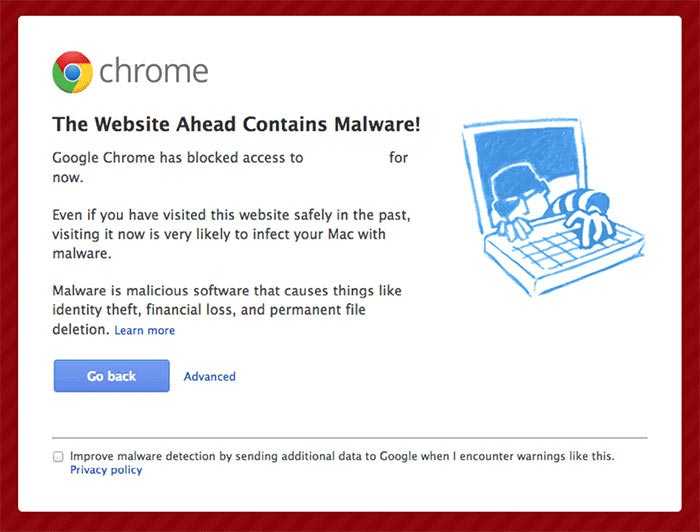Enable the improve malware detection checkbox
The width and height of the screenshot is (700, 532).
click(58, 457)
